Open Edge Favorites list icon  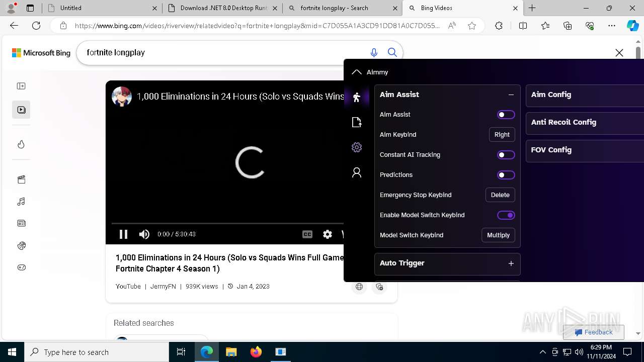545,26
